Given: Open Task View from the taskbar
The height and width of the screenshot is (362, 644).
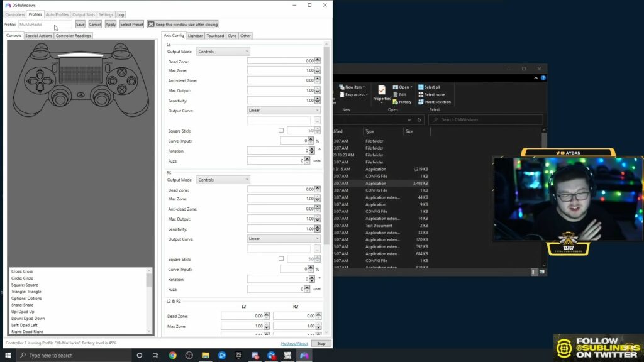Looking at the screenshot, I should click(155, 356).
